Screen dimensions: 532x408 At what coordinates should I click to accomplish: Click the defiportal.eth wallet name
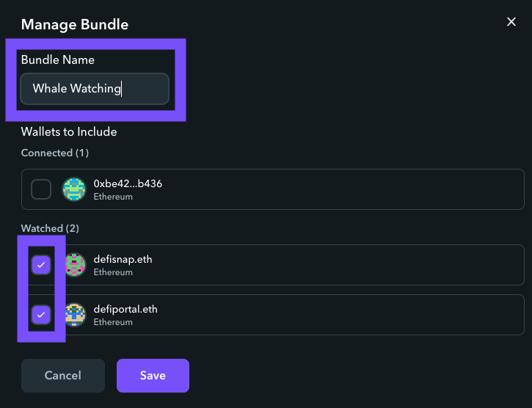pyautogui.click(x=125, y=309)
